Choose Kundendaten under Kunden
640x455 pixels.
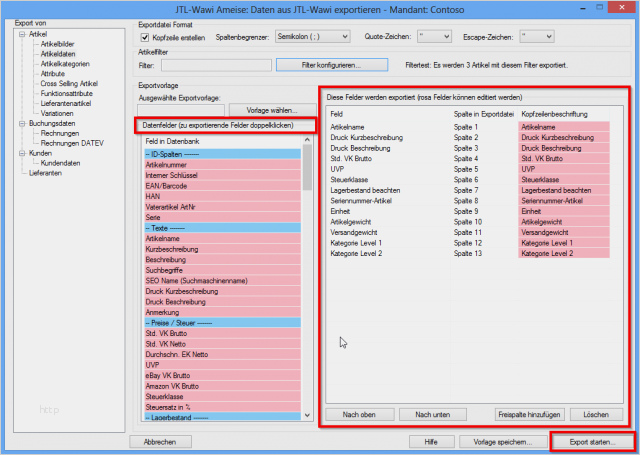(x=60, y=163)
